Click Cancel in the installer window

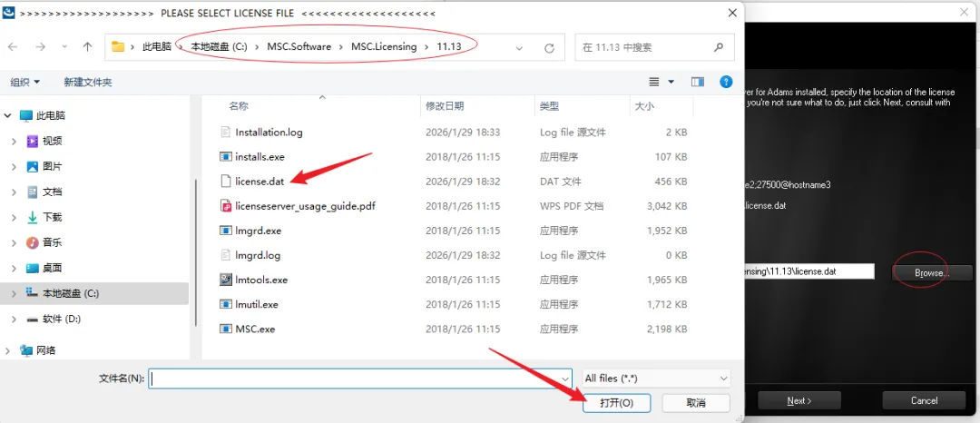point(924,400)
